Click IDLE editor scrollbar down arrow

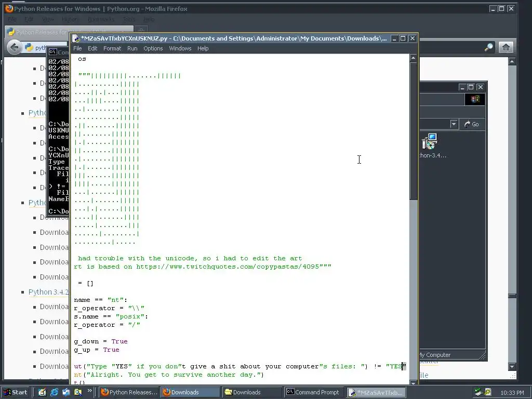(x=413, y=382)
